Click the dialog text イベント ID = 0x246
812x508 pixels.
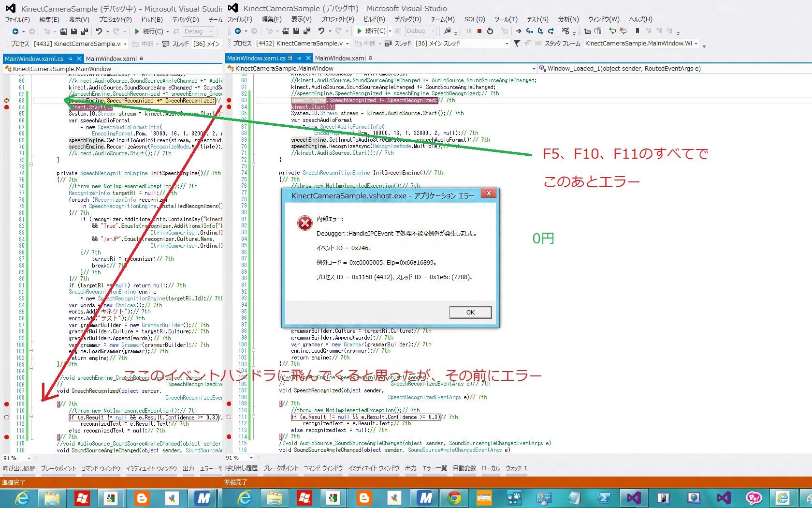(x=344, y=248)
